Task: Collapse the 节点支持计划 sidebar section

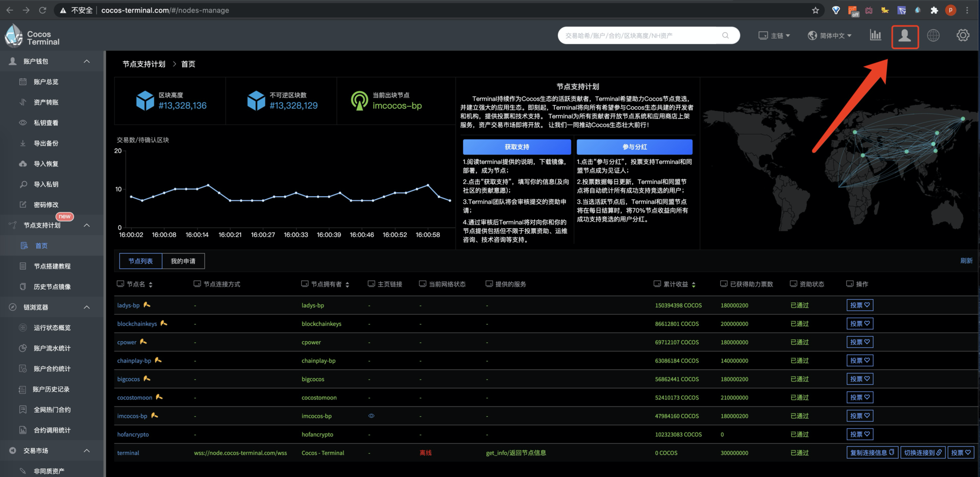Action: coord(87,225)
